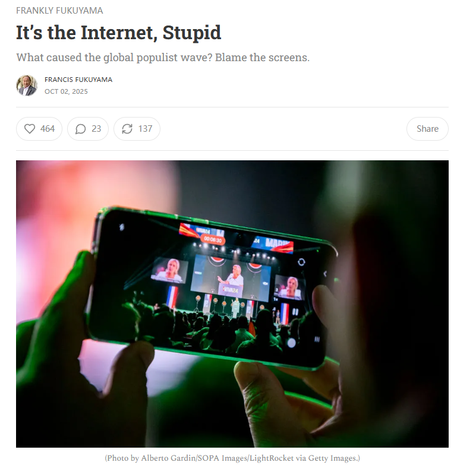Click the Alberto Gardin photo credit caption
Image resolution: width=476 pixels, height=472 pixels.
[x=232, y=458]
